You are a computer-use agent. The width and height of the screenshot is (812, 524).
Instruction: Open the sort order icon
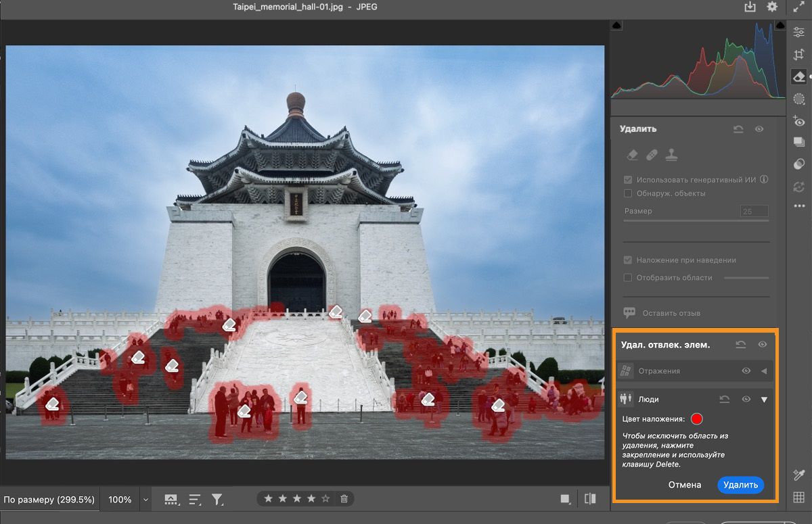click(195, 500)
